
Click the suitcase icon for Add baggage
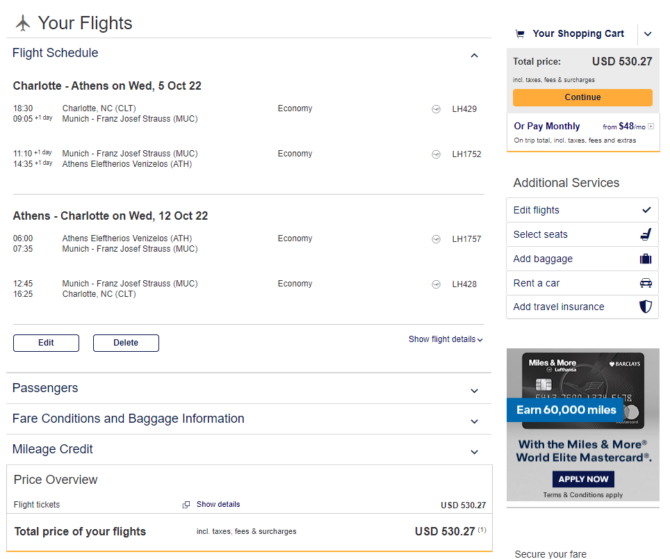646,259
